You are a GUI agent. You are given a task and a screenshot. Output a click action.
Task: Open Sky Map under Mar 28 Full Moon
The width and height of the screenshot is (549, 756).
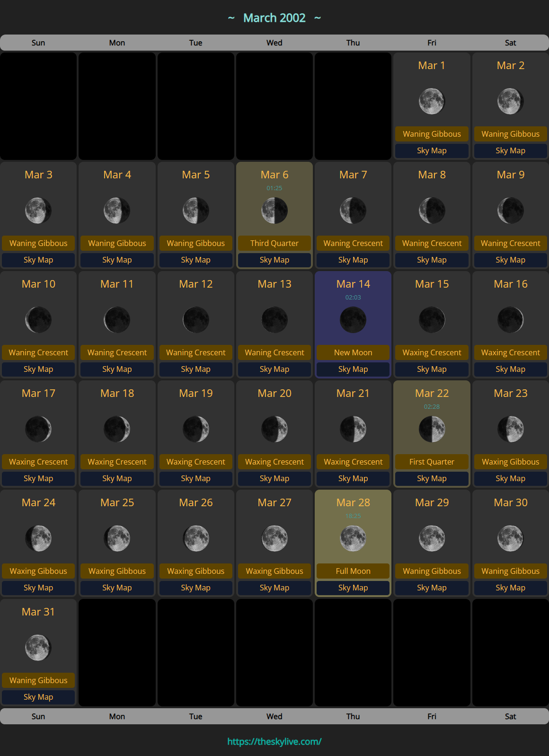(353, 588)
